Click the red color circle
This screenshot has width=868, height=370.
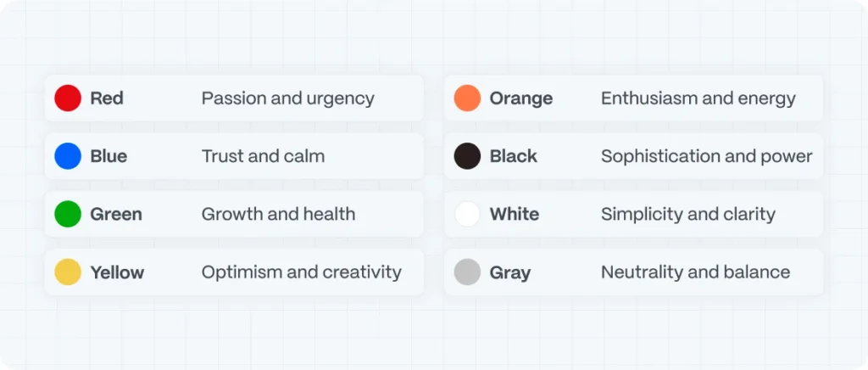click(x=68, y=98)
